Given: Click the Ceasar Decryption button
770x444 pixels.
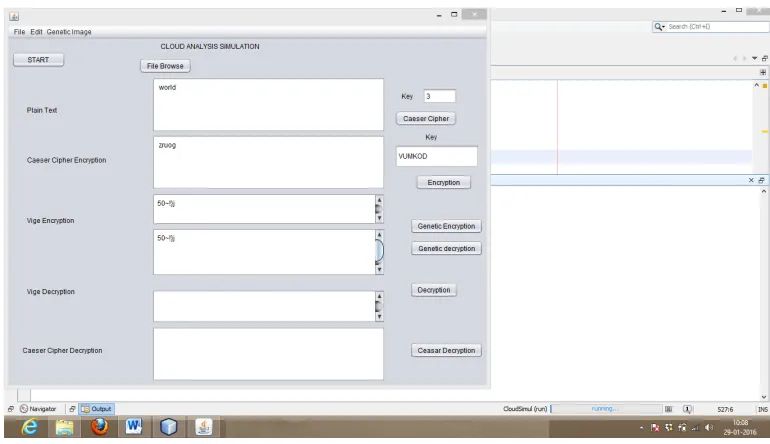Looking at the screenshot, I should tap(446, 350).
